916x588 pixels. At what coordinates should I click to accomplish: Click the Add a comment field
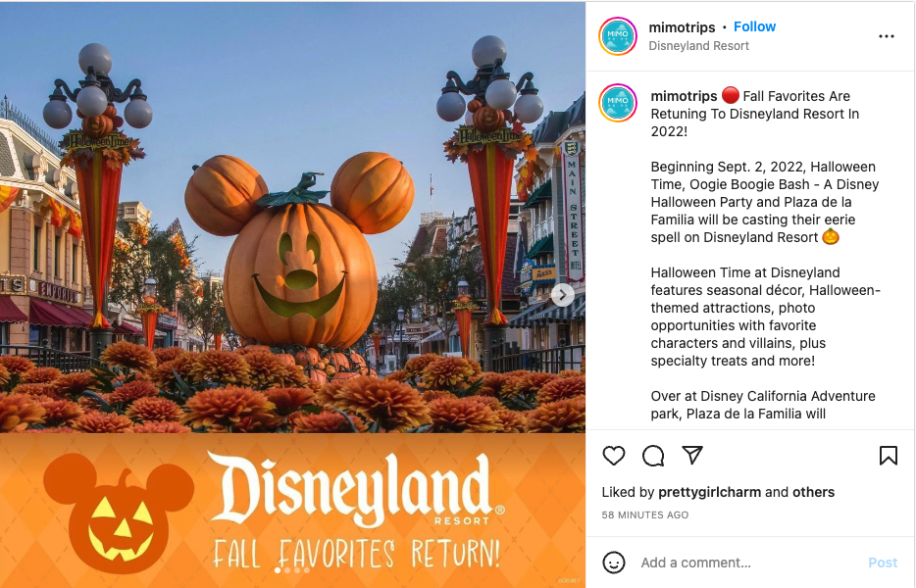[x=747, y=563]
